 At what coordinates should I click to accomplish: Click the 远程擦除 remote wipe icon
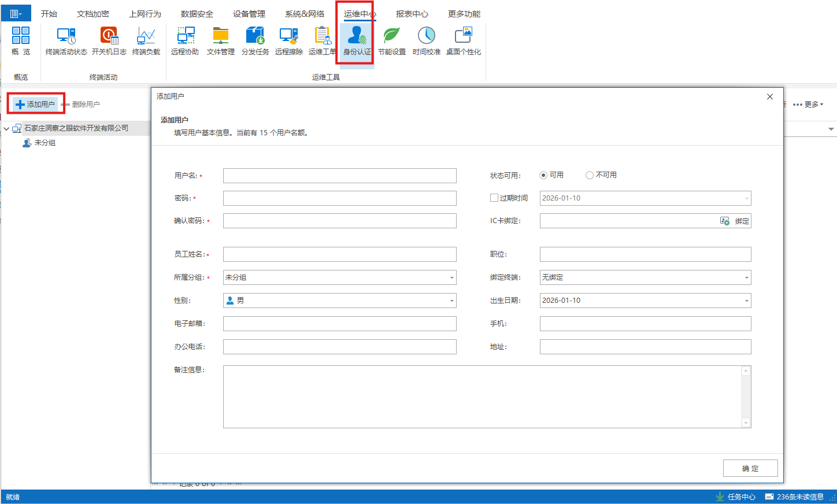pyautogui.click(x=288, y=40)
